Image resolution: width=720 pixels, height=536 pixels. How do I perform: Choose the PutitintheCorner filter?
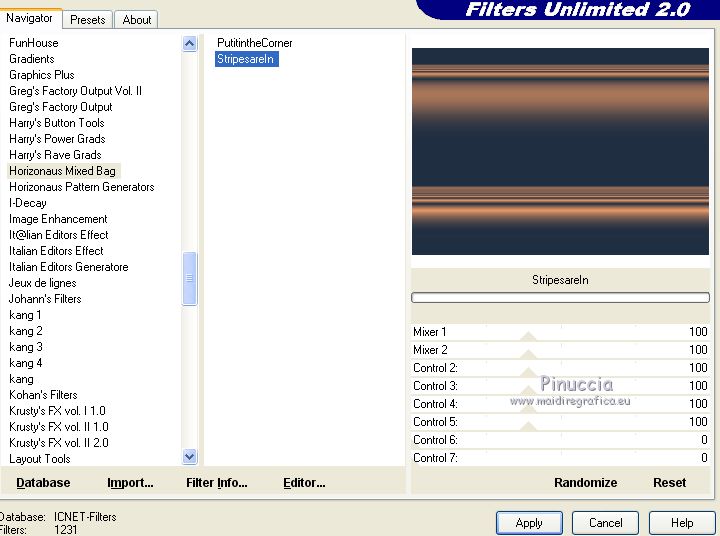254,43
